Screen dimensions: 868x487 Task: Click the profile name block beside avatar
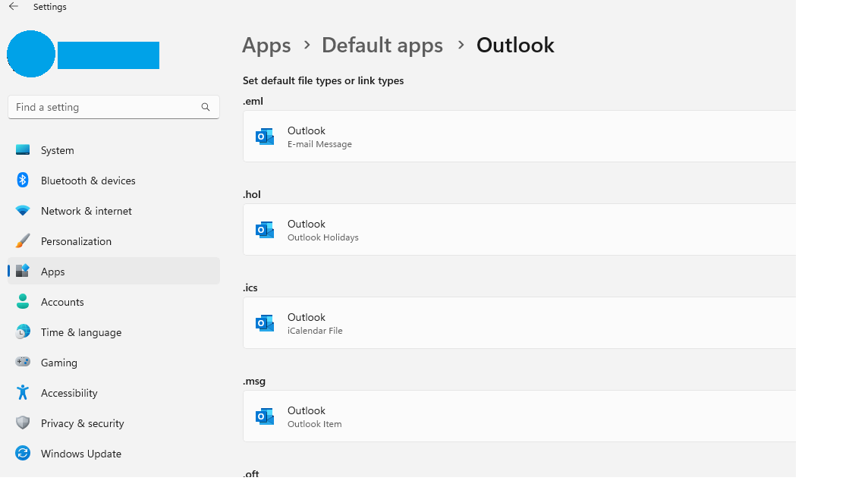[x=108, y=55]
